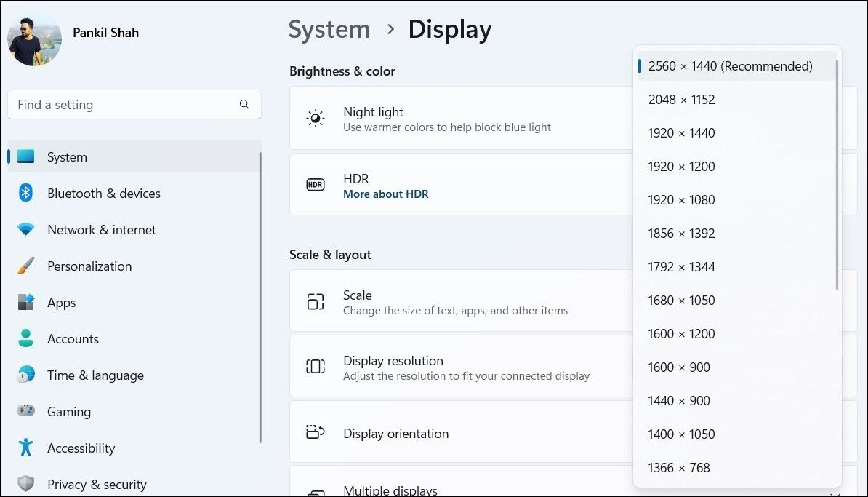Open the More about HDR link
868x497 pixels.
(x=385, y=194)
